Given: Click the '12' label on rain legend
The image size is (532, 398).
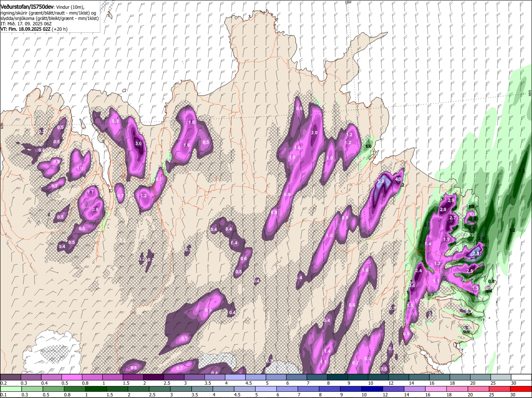Looking at the screenshot, I should (x=385, y=395).
